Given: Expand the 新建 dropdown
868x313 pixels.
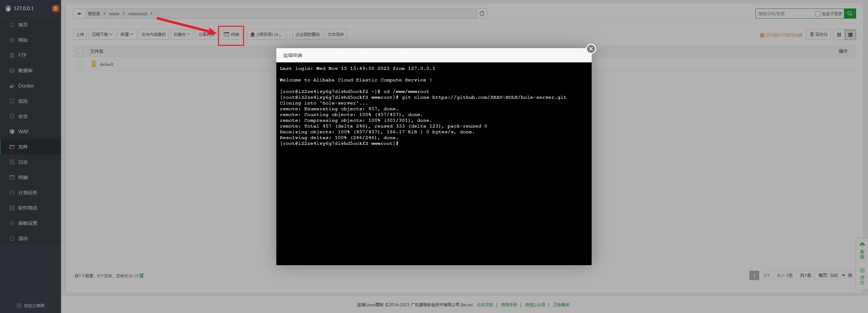Looking at the screenshot, I should coord(127,34).
